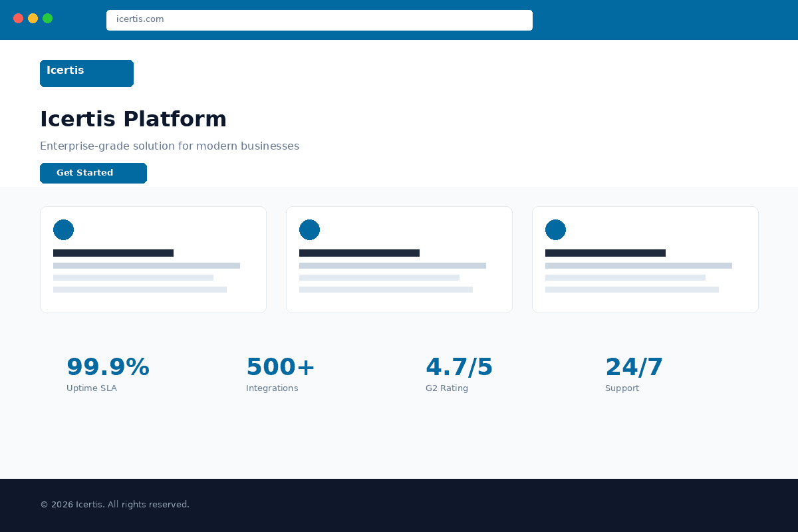Select the "Support" label
The image size is (798, 532).
click(x=622, y=388)
